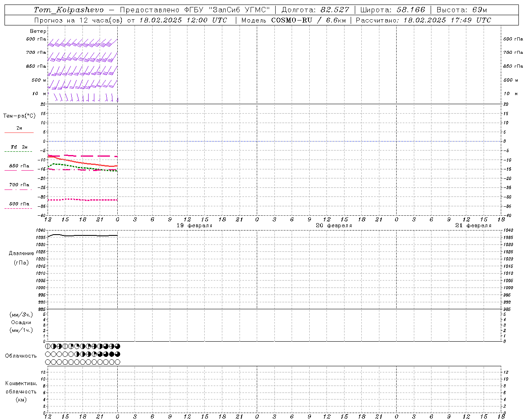
Task: Click the left '500 гПа' wind level label
Action: click(x=36, y=39)
